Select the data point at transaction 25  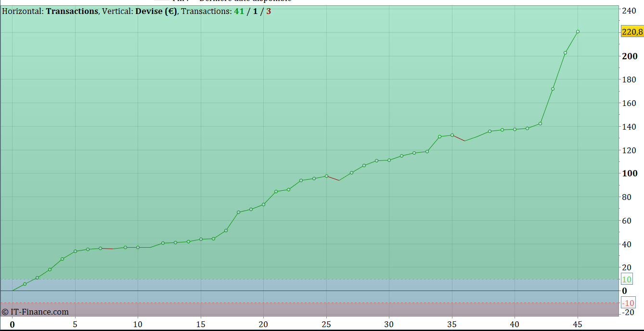[326, 176]
